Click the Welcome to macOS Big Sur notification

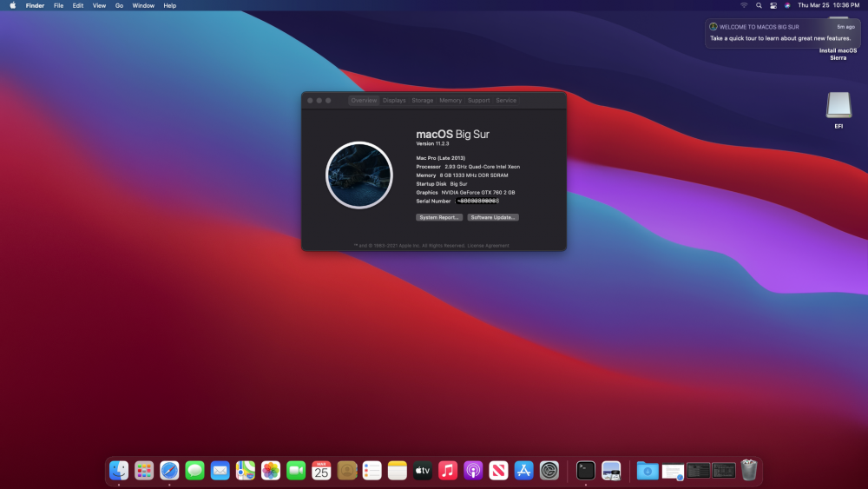pos(783,33)
